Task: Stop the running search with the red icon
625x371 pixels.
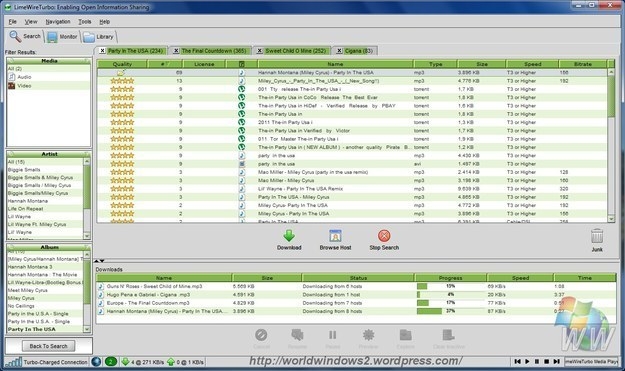Action: tap(384, 236)
